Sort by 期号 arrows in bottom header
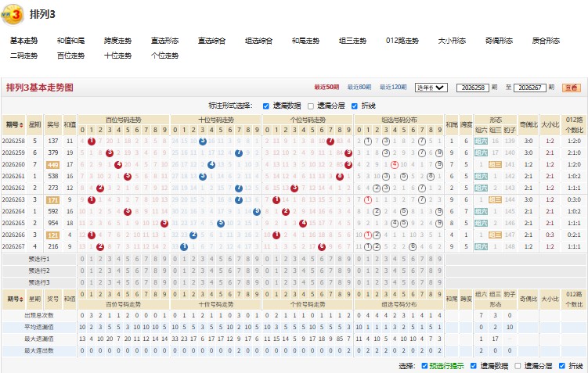The height and width of the screenshot is (373, 588). coord(21,299)
